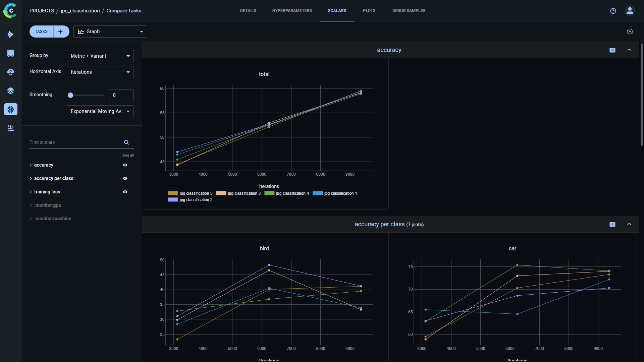Toggle visibility of accuracy per class
Image resolution: width=644 pixels, height=362 pixels.
pyautogui.click(x=125, y=179)
